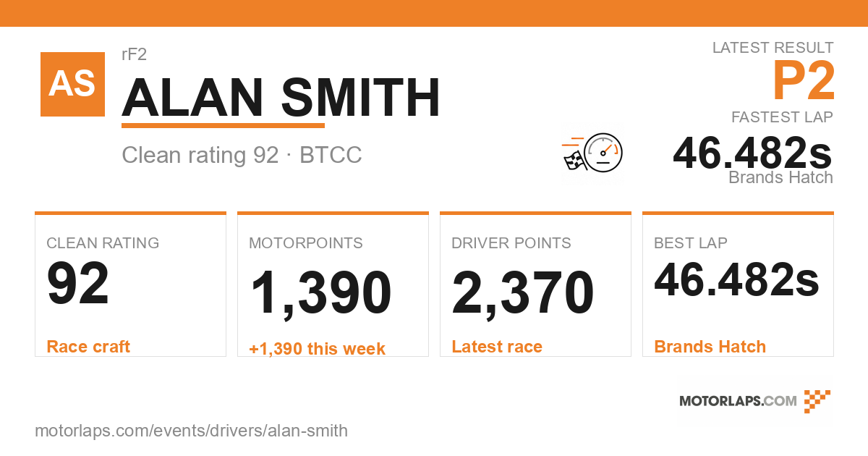Click the LATEST RESULT label

(x=773, y=48)
